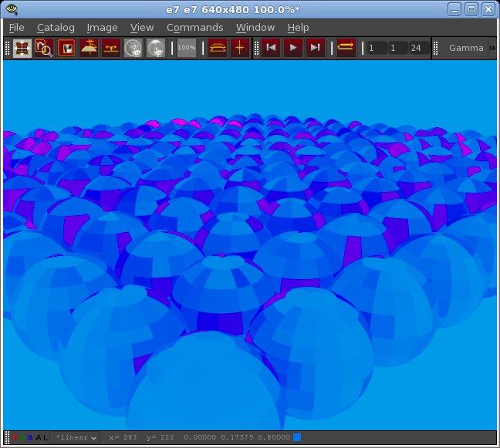Screen dimensions: 500x448
Task: Close the e7 window
Action: [x=488, y=9]
